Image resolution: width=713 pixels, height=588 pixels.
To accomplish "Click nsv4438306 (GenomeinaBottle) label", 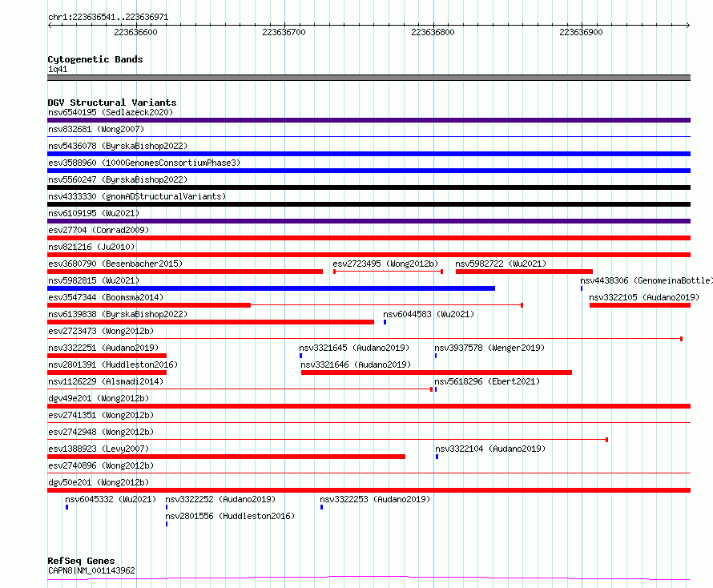I will tap(647, 280).
